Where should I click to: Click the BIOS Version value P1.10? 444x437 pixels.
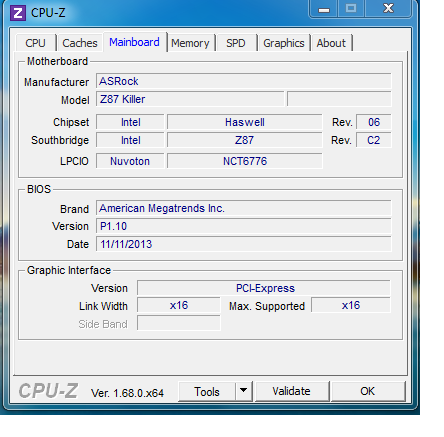click(x=243, y=226)
